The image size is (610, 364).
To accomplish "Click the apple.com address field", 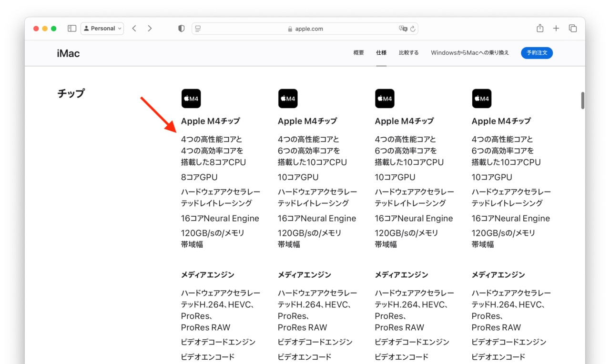I will [305, 29].
